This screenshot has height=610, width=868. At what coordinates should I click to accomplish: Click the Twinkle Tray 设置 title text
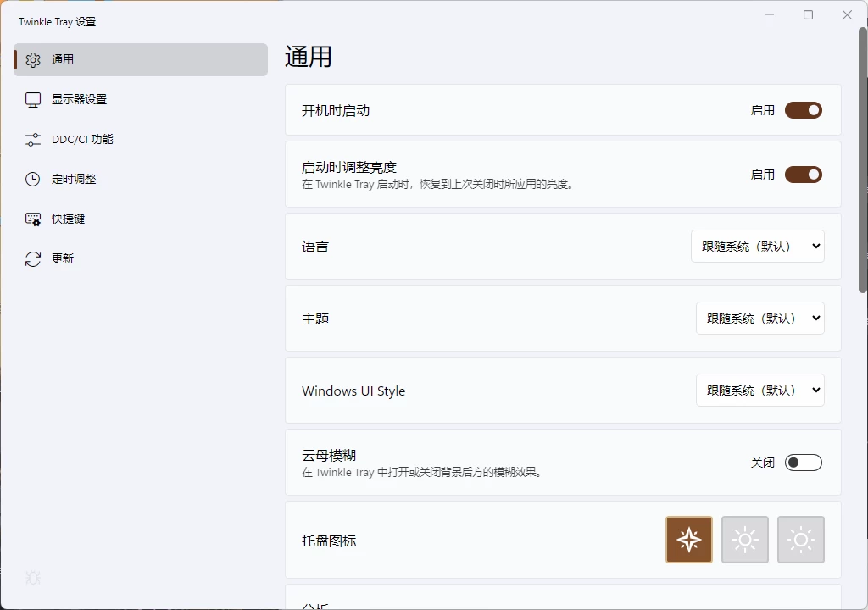click(x=57, y=21)
